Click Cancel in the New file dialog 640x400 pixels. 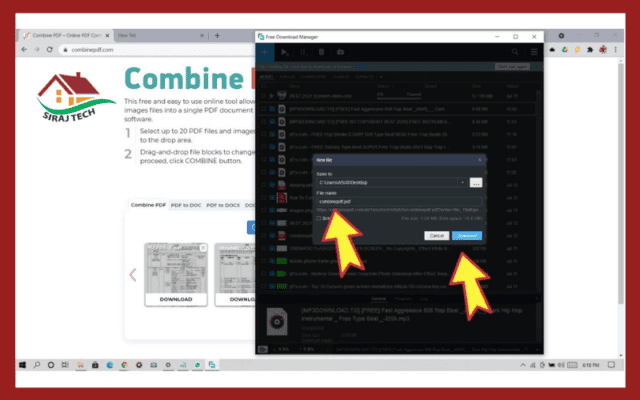click(437, 236)
